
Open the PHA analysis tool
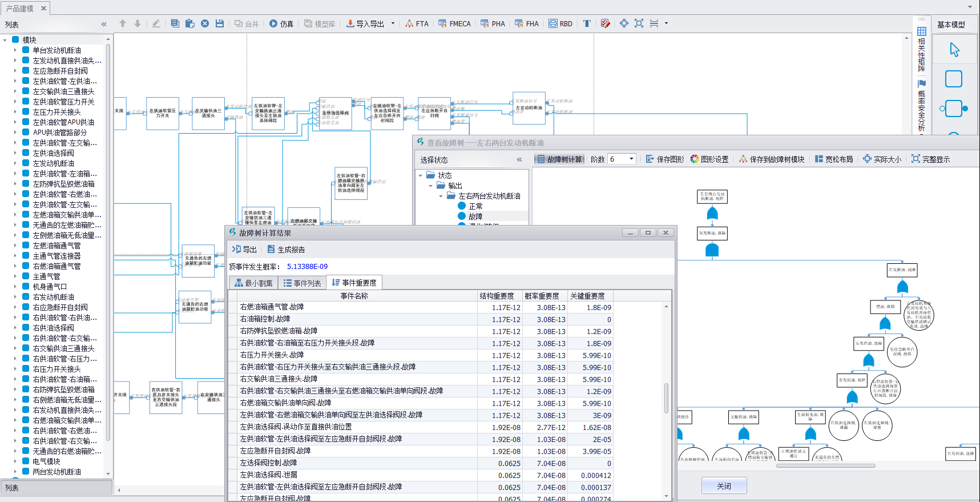pyautogui.click(x=493, y=23)
